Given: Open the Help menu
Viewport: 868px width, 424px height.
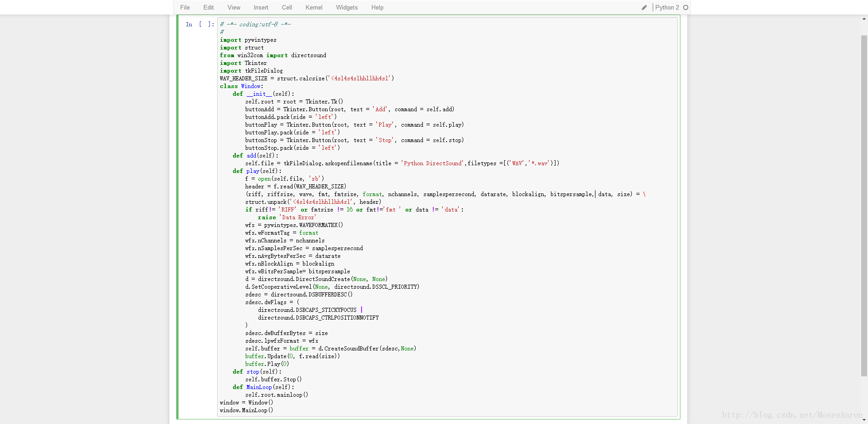Looking at the screenshot, I should (x=377, y=7).
